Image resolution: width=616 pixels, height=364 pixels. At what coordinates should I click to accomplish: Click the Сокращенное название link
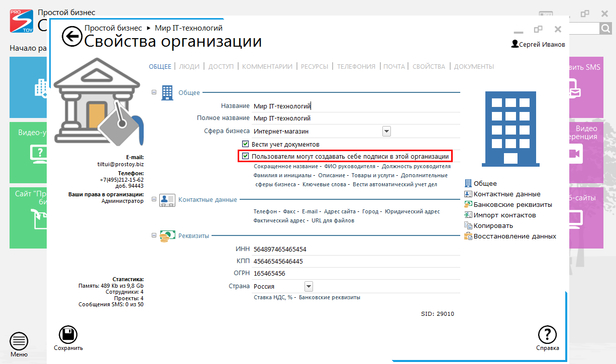(x=285, y=166)
